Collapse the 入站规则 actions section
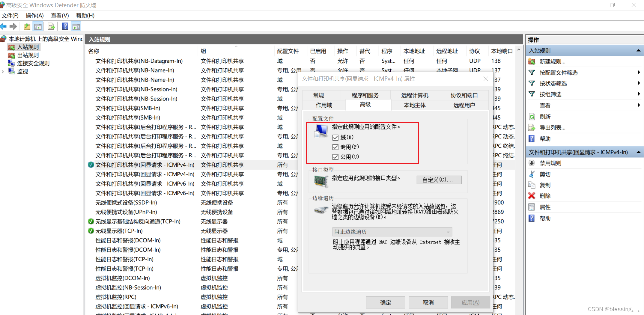644x315 pixels. tap(638, 50)
